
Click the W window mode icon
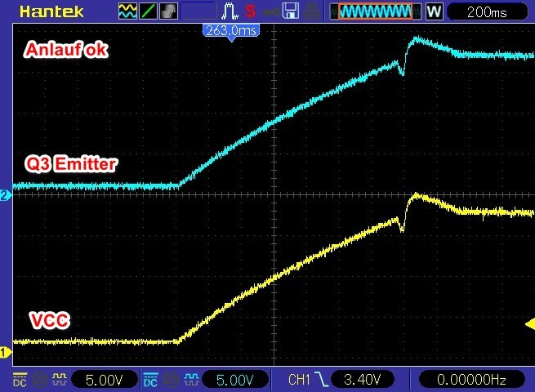[434, 12]
